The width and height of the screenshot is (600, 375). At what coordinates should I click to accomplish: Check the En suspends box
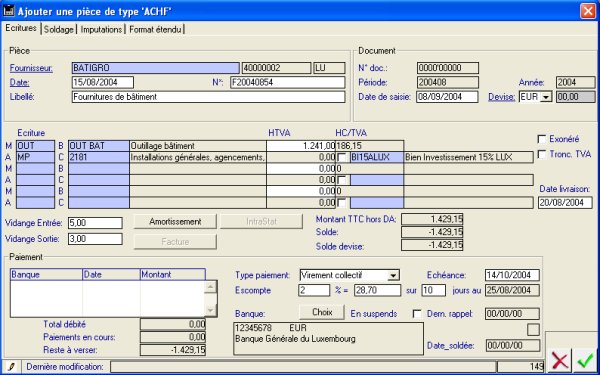click(417, 314)
